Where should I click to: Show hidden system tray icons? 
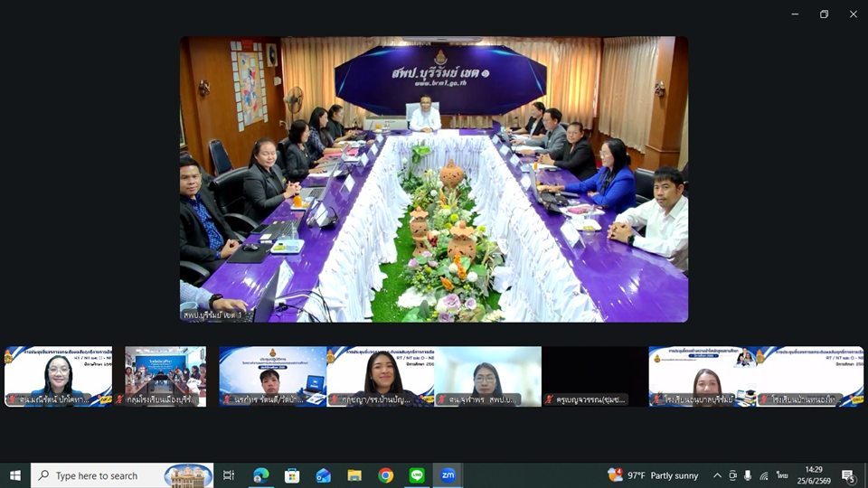[x=717, y=475]
